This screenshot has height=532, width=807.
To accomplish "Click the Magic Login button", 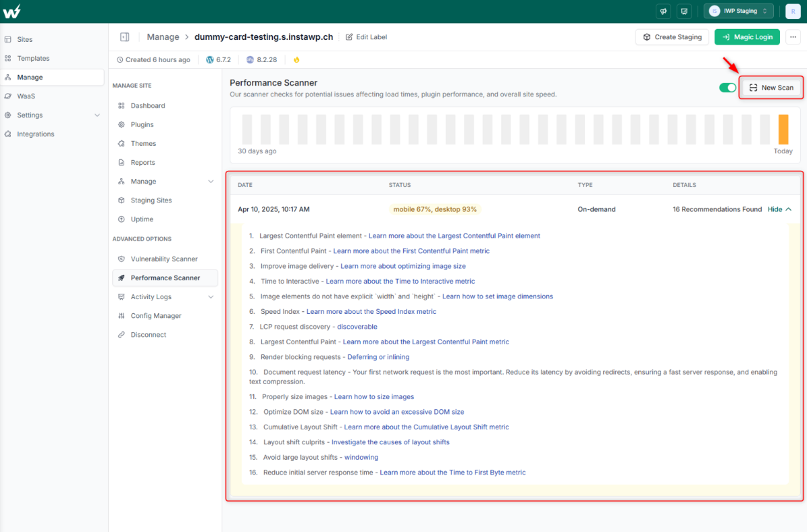I will (x=747, y=37).
